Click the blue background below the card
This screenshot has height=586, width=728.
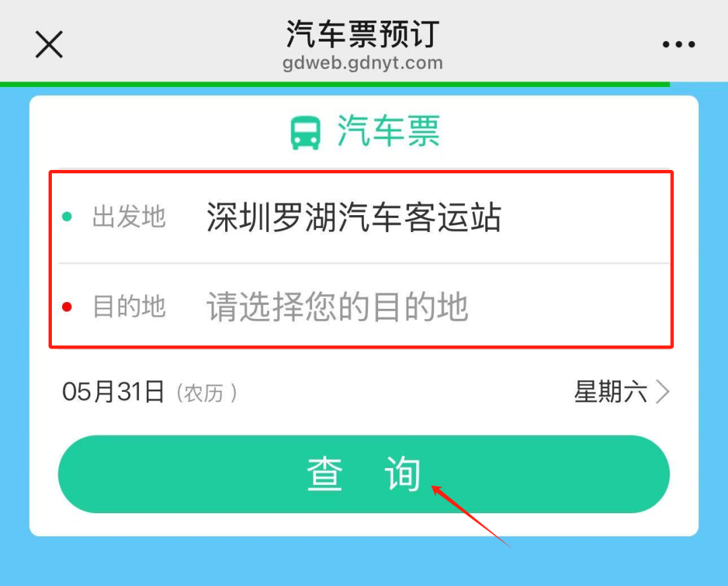click(x=364, y=562)
